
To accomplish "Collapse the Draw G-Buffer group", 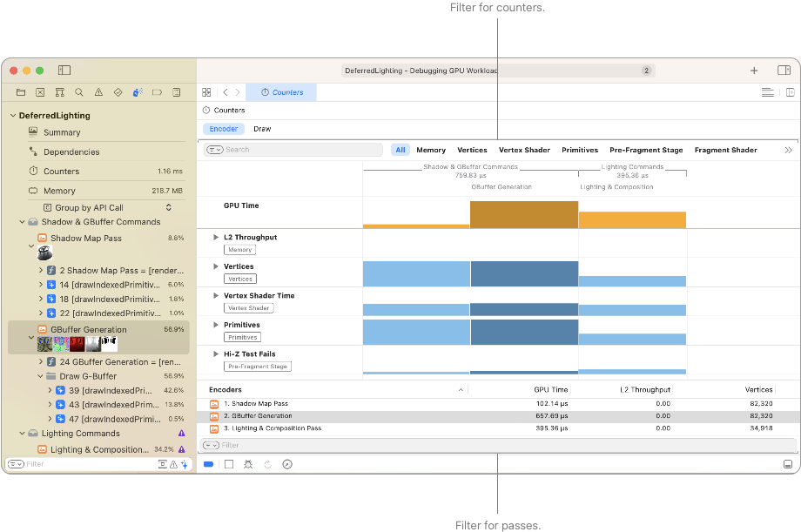I will [41, 376].
